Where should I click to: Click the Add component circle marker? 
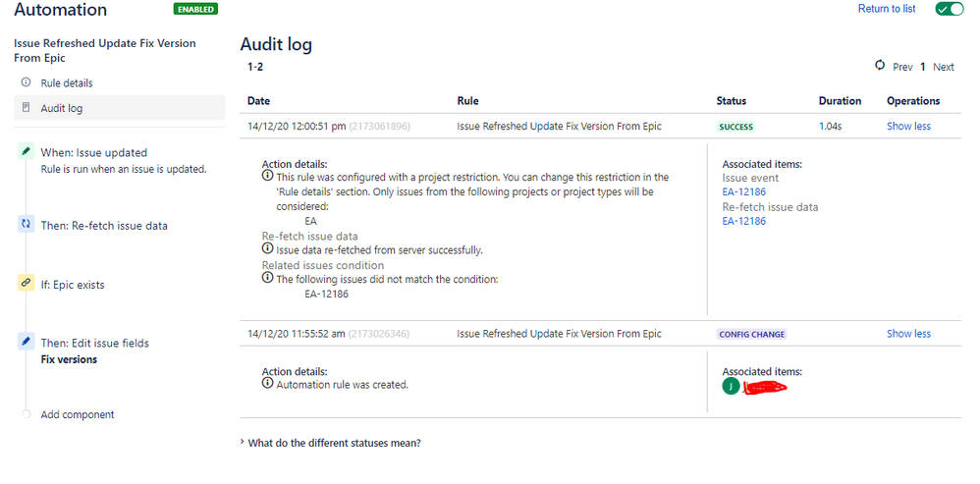point(26,414)
